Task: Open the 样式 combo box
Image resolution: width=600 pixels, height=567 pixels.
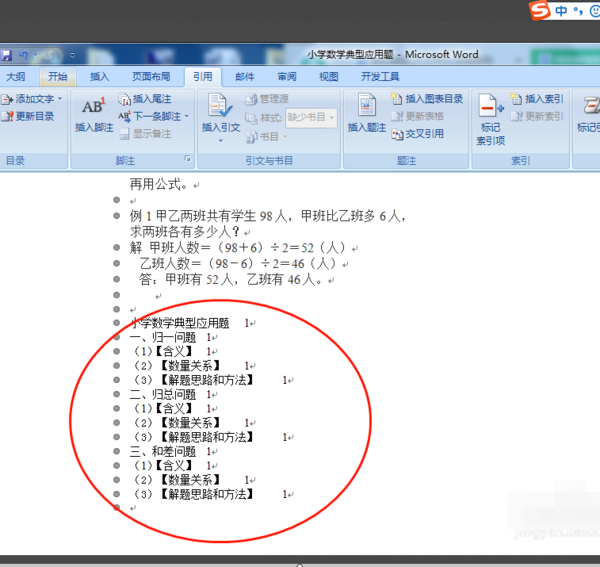Action: click(311, 117)
